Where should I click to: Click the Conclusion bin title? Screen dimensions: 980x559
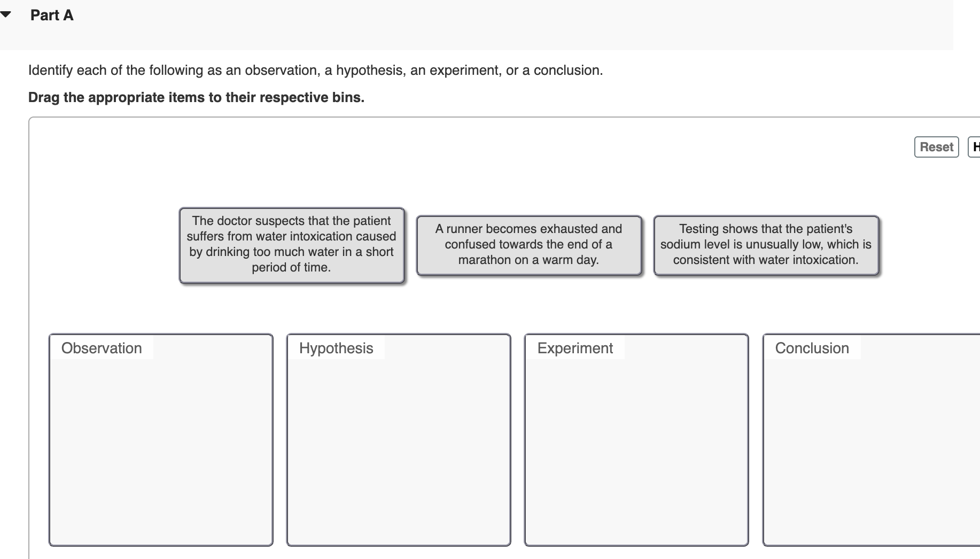811,348
